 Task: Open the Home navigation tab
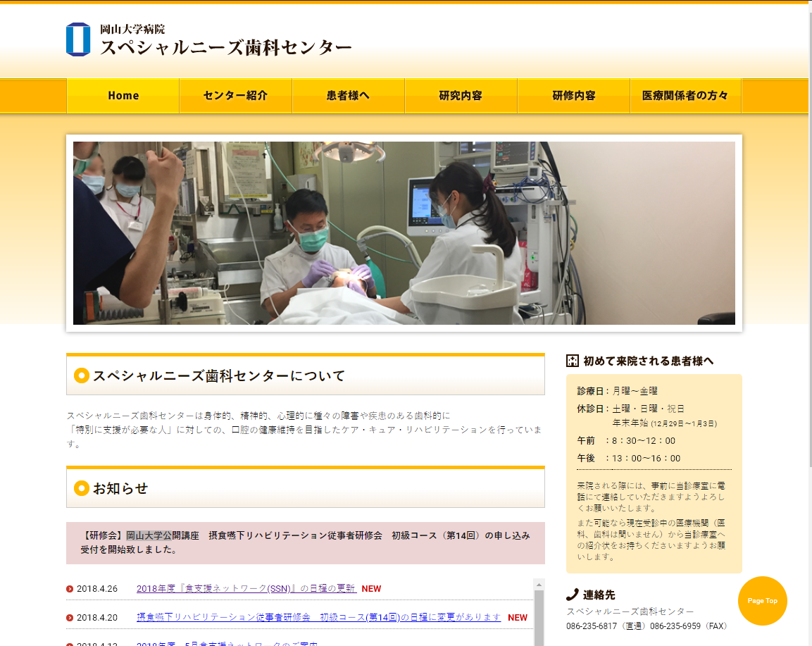click(x=123, y=95)
